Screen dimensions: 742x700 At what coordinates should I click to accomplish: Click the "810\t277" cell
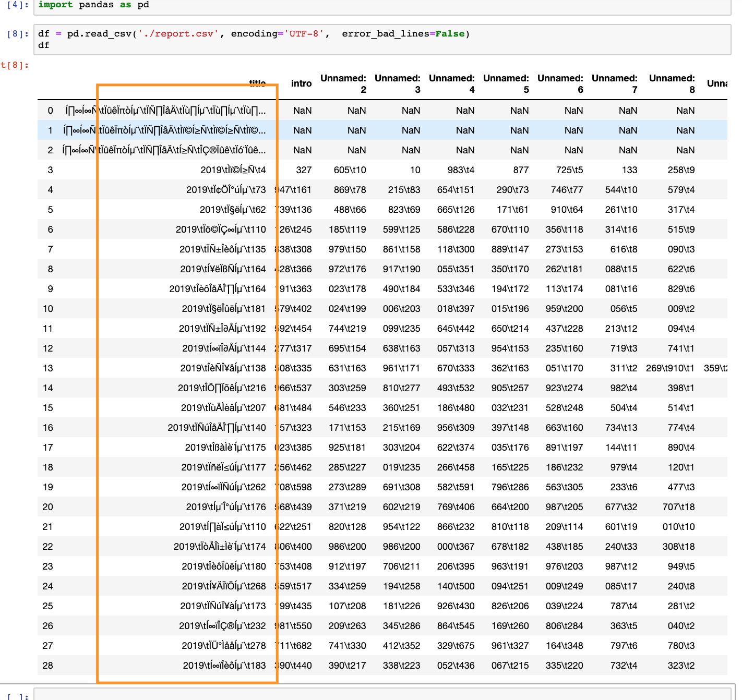click(402, 388)
